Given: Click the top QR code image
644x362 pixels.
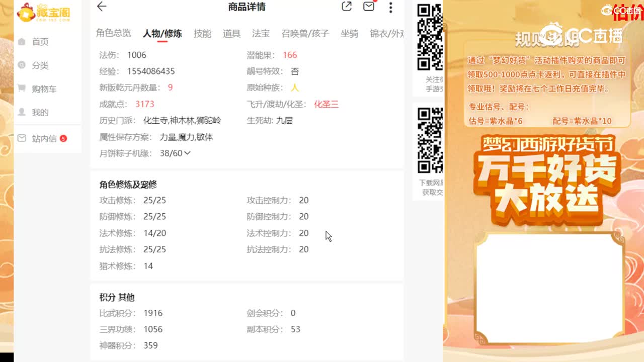Looking at the screenshot, I should tap(430, 37).
